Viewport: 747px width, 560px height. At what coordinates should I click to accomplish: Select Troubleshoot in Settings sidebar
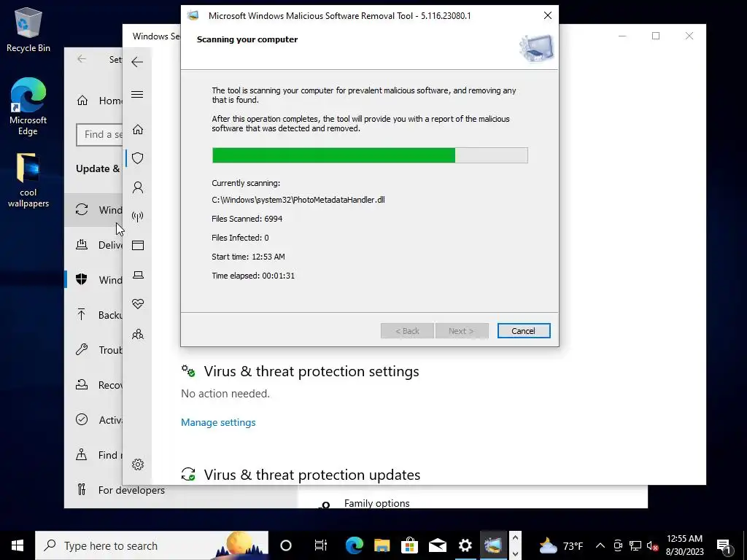pos(93,350)
